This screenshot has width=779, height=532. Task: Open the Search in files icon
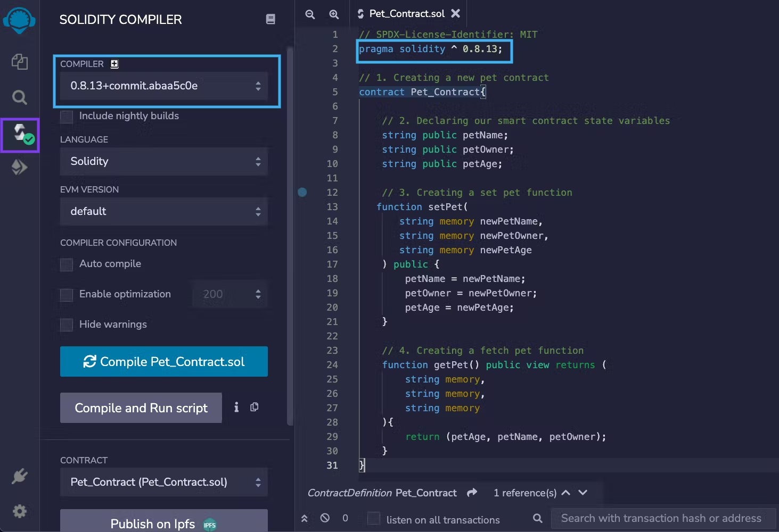(20, 97)
